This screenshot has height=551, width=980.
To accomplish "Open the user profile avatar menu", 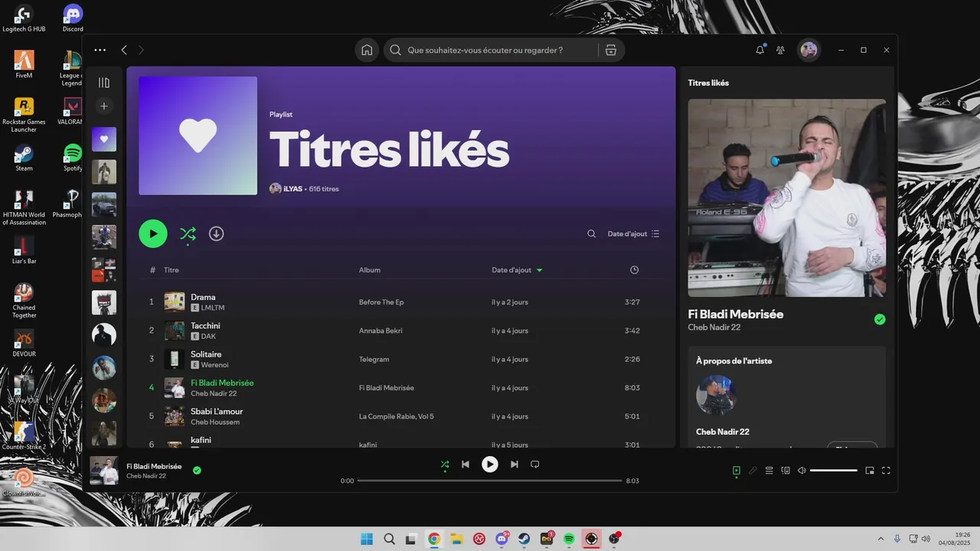I will [808, 50].
